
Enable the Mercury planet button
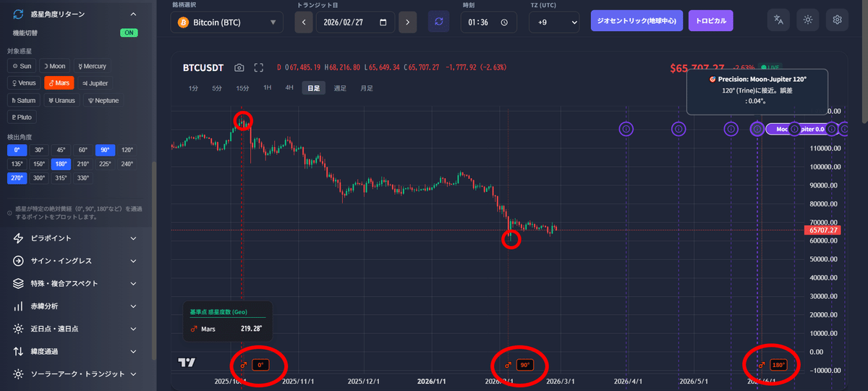tap(92, 66)
